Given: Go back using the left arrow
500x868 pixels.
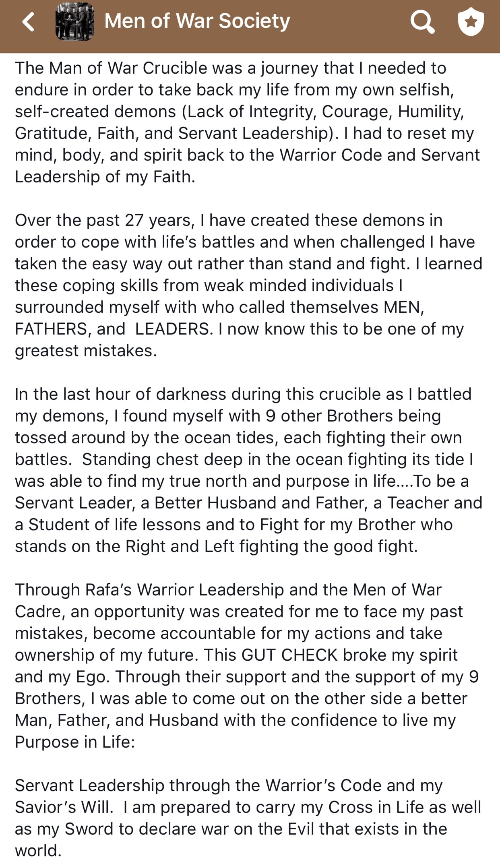Looking at the screenshot, I should pos(29,22).
